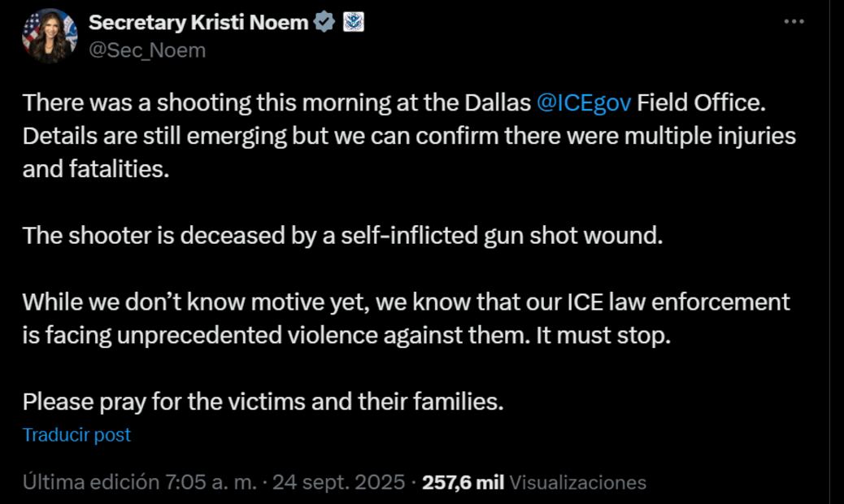844x504 pixels.
Task: Open the Secretary Kristi Noem display name
Action: coord(198,23)
